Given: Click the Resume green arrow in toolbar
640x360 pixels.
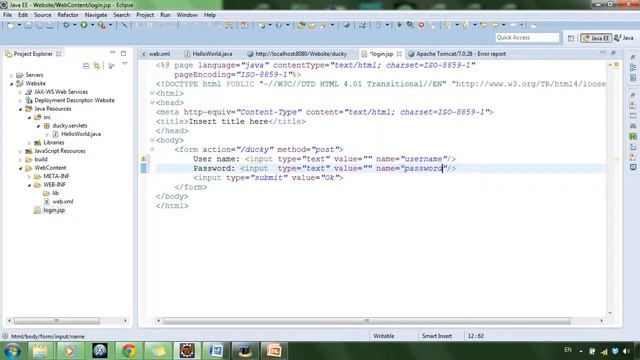Looking at the screenshot, I should [x=399, y=25].
